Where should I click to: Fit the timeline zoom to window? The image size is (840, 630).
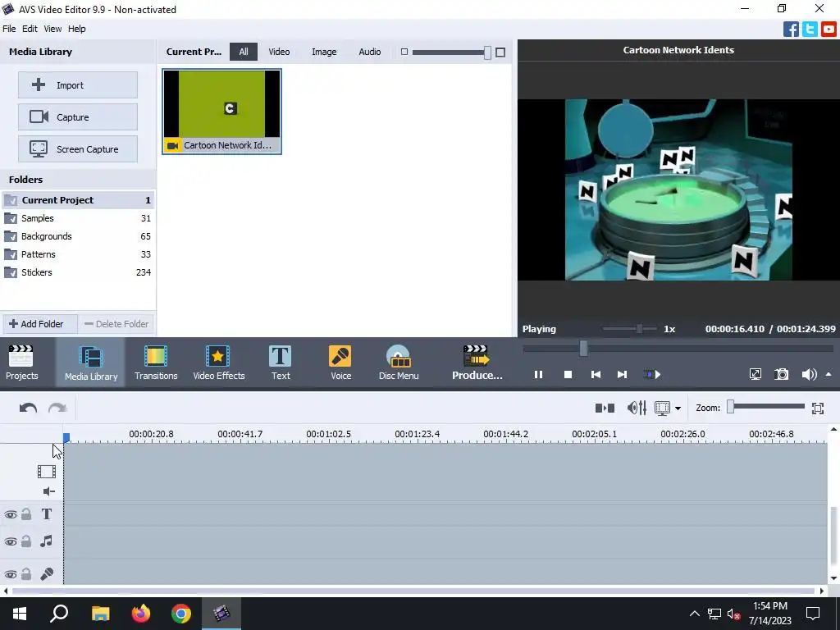click(818, 409)
